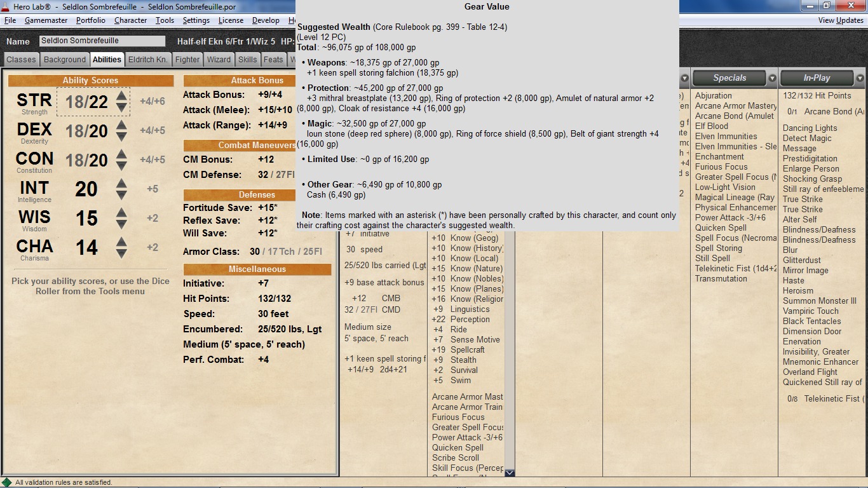Click the Hero Lab application icon

pos(6,6)
